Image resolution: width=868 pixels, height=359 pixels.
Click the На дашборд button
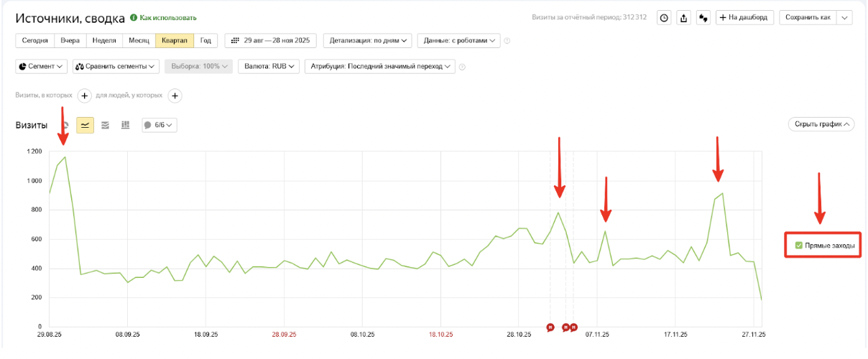[744, 17]
